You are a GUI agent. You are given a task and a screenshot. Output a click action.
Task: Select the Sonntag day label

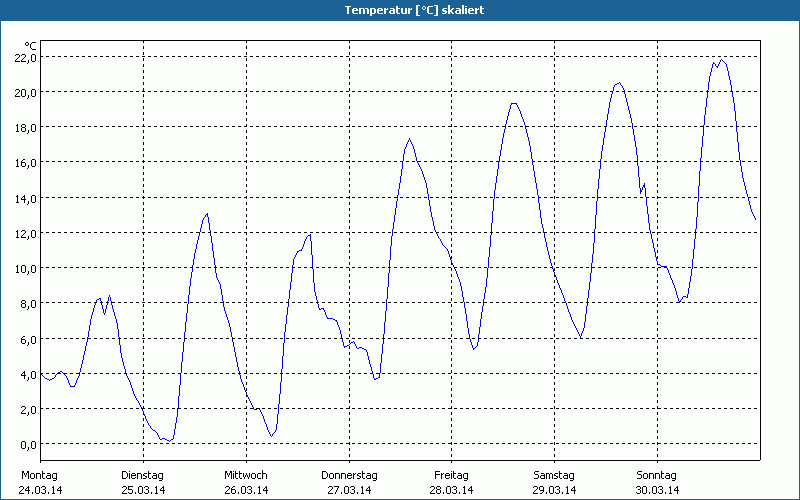point(657,475)
